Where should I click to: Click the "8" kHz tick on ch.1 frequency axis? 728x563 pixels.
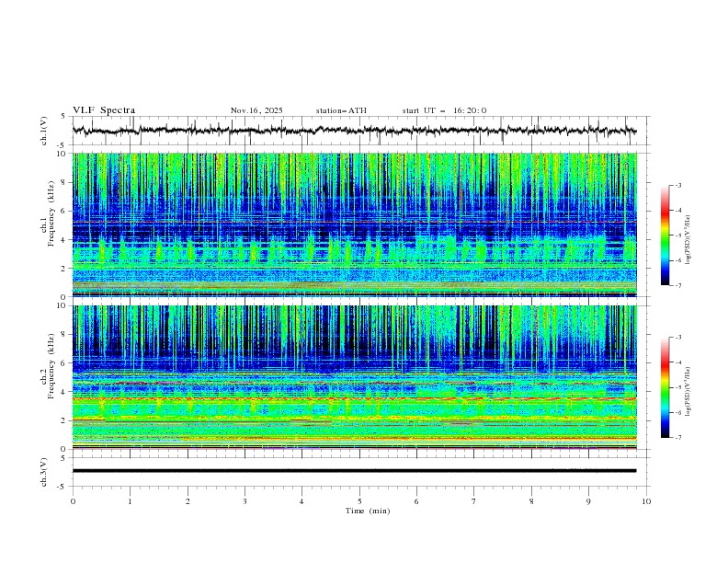click(63, 182)
